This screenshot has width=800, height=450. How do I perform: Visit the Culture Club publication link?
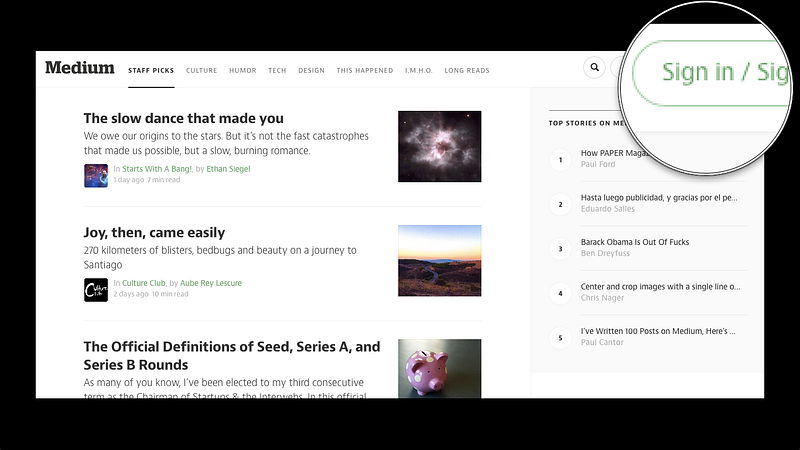click(144, 283)
